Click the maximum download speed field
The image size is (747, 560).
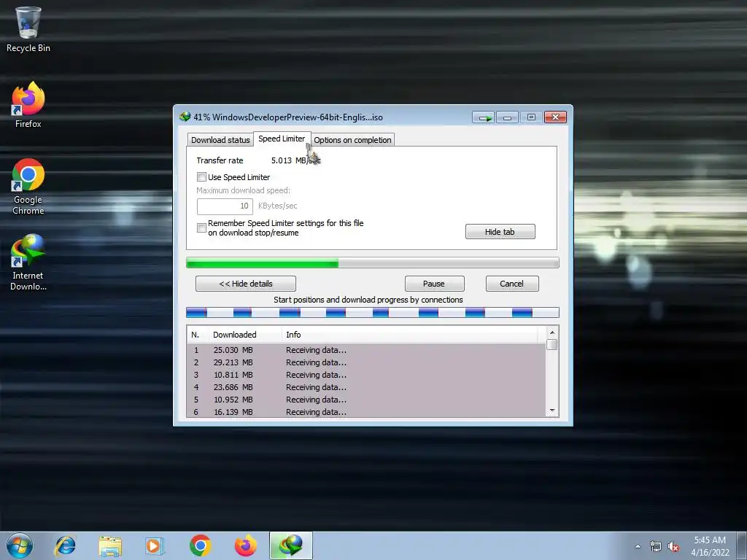click(x=225, y=206)
